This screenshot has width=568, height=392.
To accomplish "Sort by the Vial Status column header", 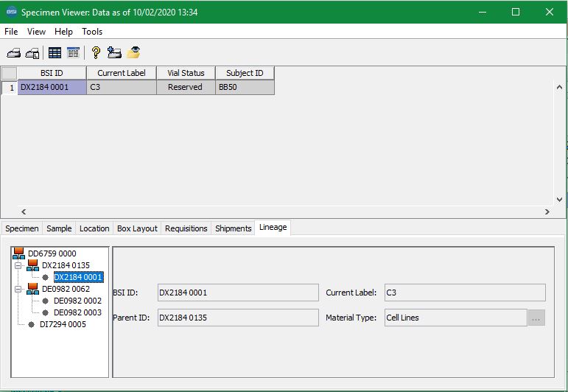I will click(x=186, y=73).
